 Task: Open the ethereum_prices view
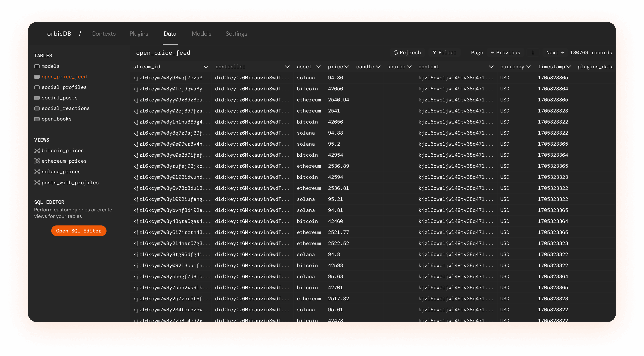(x=64, y=161)
